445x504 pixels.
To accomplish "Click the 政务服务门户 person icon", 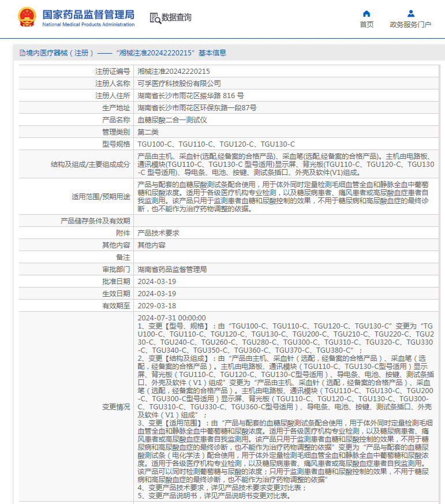I will [x=410, y=13].
